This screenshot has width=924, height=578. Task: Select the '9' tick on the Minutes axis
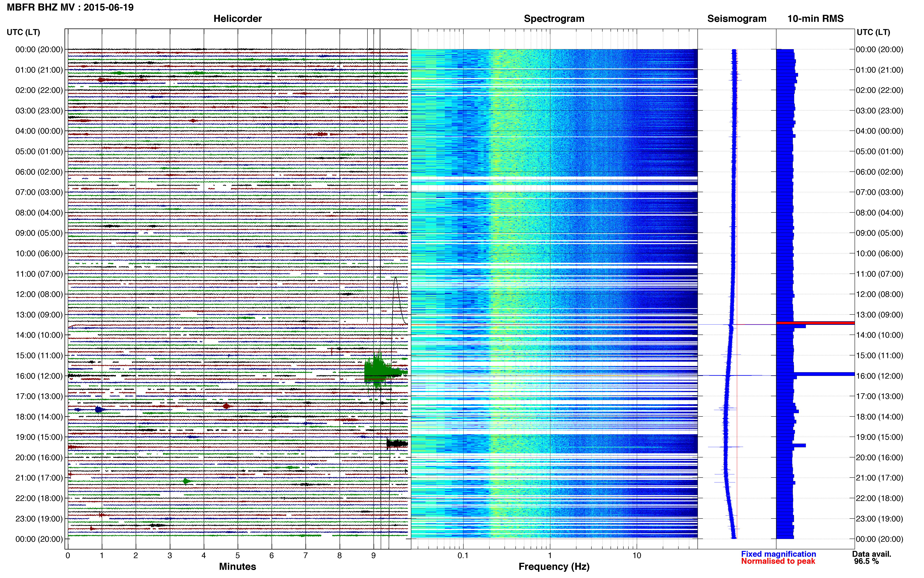point(373,555)
